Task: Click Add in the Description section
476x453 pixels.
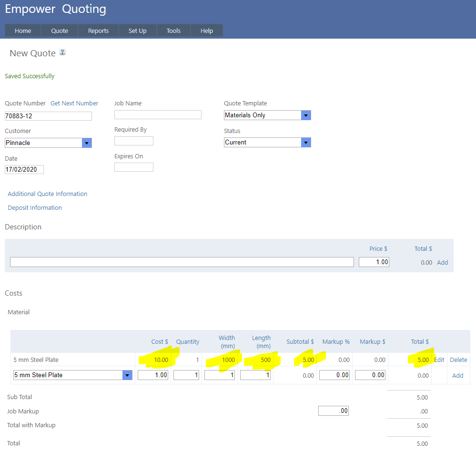Action: [442, 262]
